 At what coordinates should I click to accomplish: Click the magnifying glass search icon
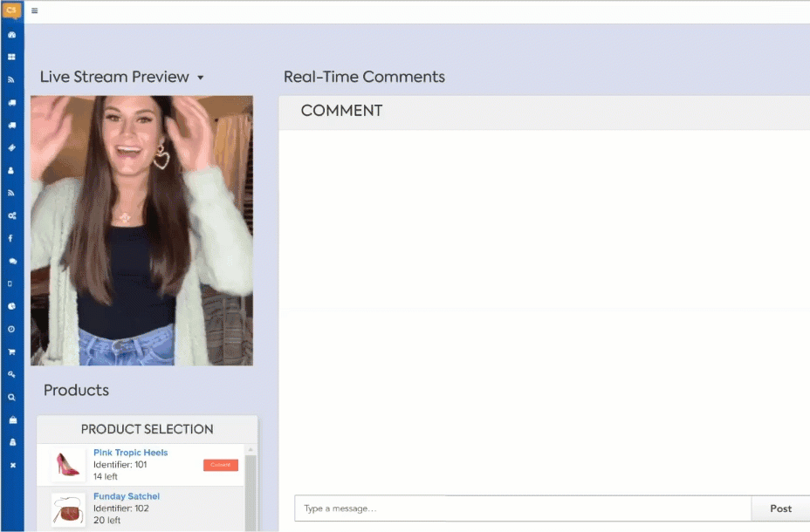pos(12,397)
